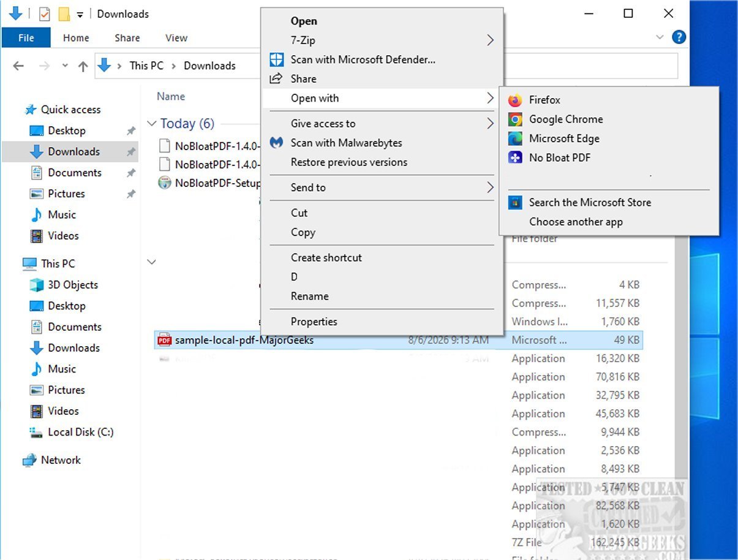This screenshot has width=738, height=560.
Task: Scan file with Malwarebytes
Action: [x=346, y=143]
